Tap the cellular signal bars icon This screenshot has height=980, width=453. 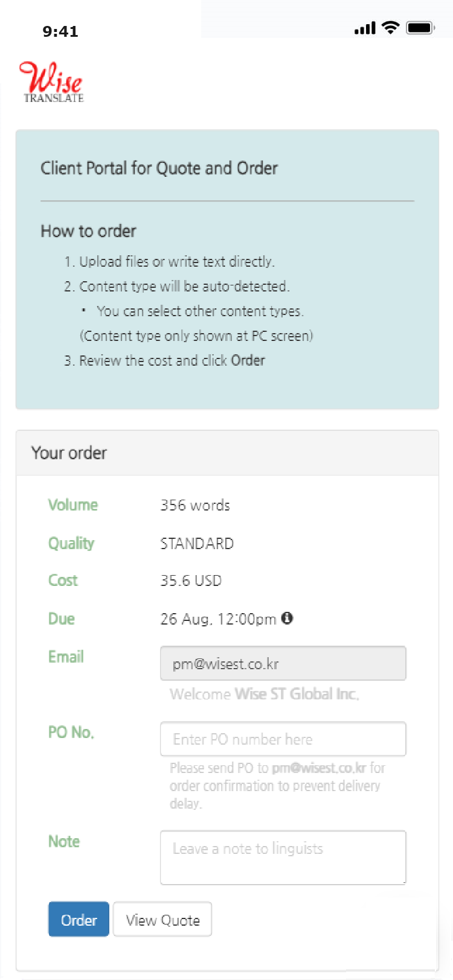point(365,28)
